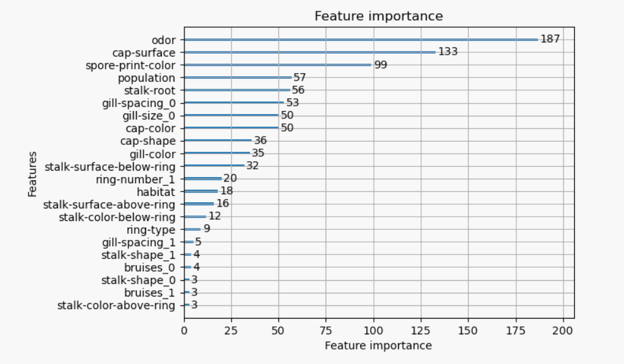Click the x-axis tick label 200
This screenshot has width=624, height=364.
pos(563,331)
